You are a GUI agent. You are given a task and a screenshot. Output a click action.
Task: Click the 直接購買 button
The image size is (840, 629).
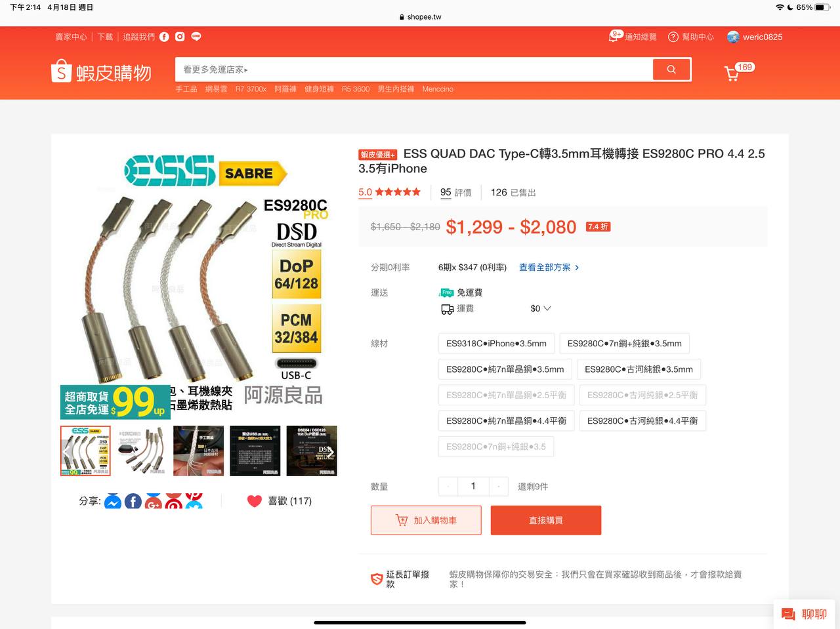pyautogui.click(x=546, y=520)
